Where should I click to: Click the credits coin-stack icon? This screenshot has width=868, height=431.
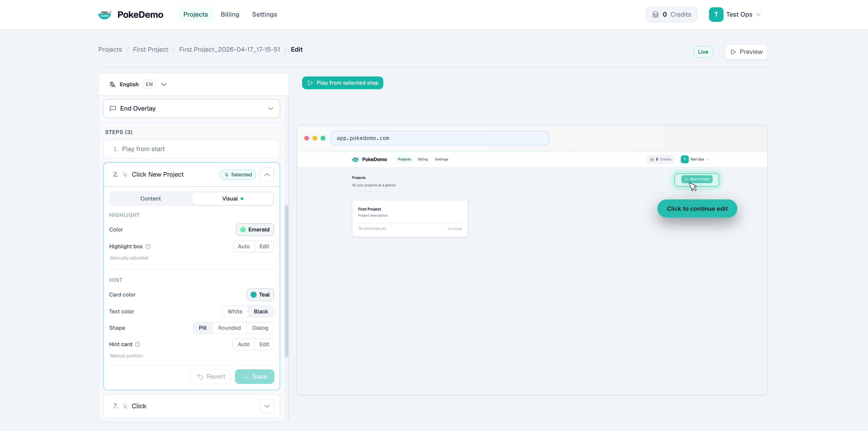pyautogui.click(x=655, y=15)
